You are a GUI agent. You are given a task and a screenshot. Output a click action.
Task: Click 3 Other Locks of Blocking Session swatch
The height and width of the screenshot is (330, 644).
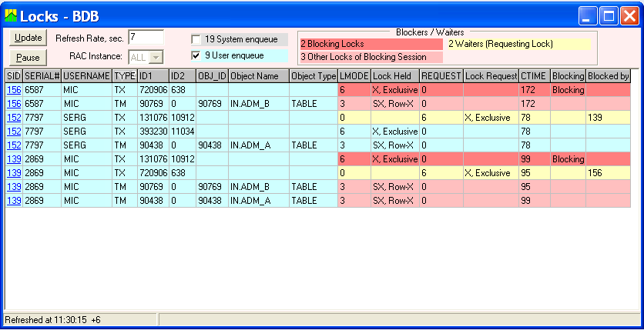coord(371,57)
